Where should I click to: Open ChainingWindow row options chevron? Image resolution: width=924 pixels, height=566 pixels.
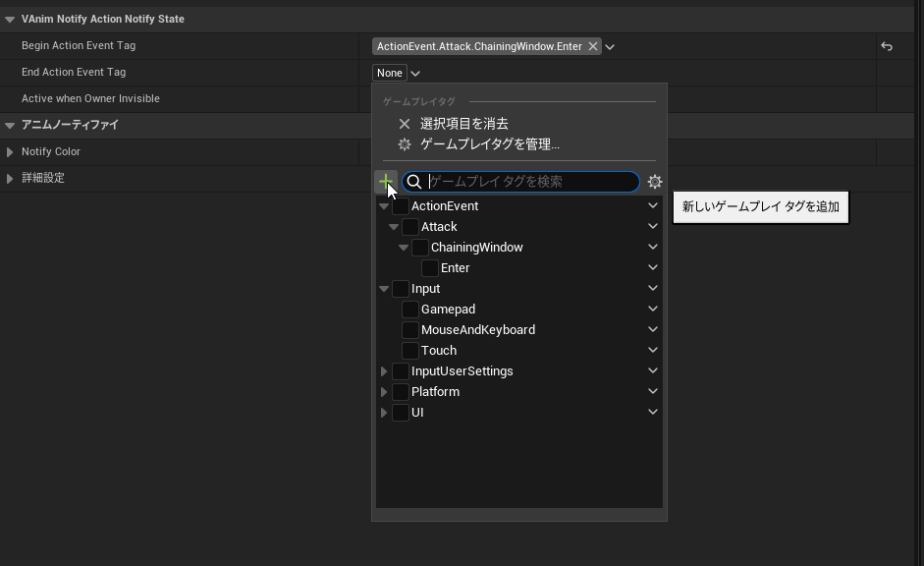pyautogui.click(x=653, y=247)
